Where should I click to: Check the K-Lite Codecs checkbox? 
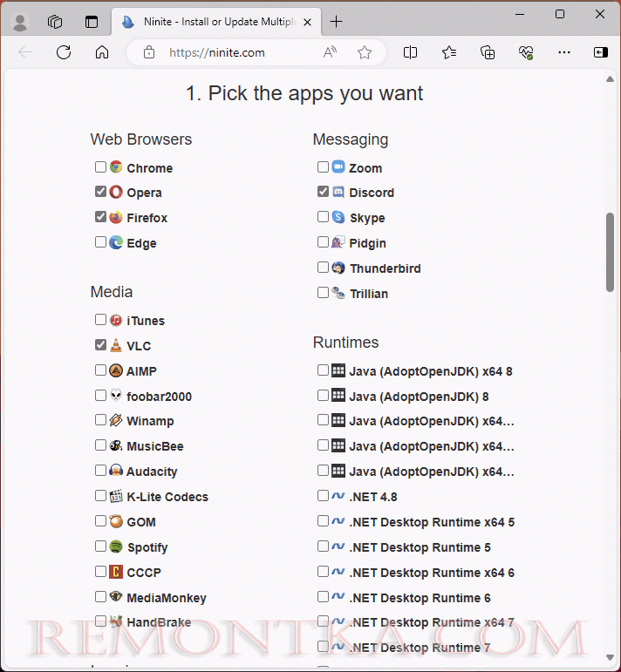coord(100,496)
